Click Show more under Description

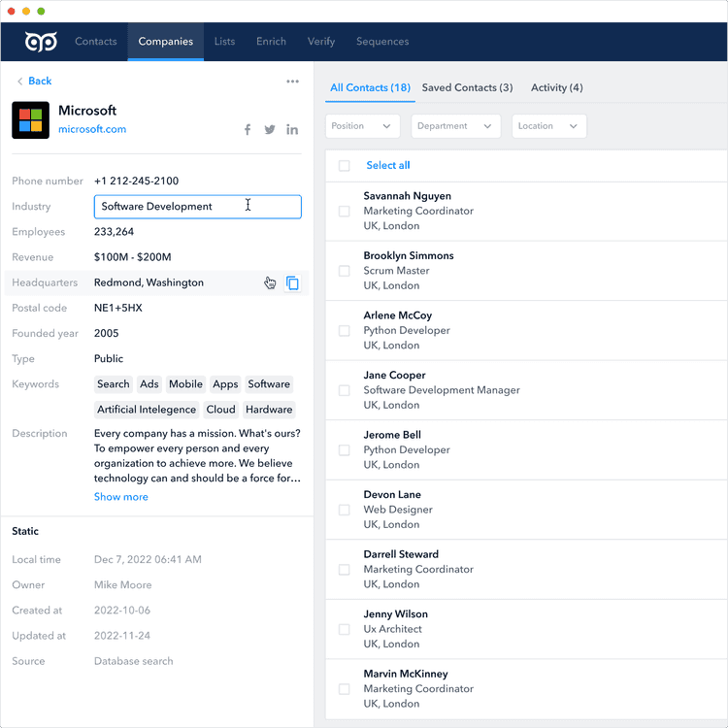pos(121,497)
